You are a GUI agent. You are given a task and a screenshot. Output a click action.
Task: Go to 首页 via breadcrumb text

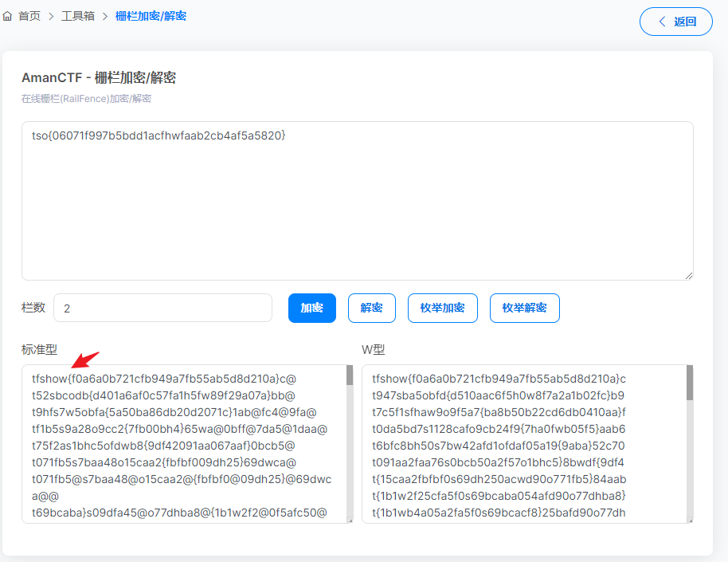tap(29, 16)
